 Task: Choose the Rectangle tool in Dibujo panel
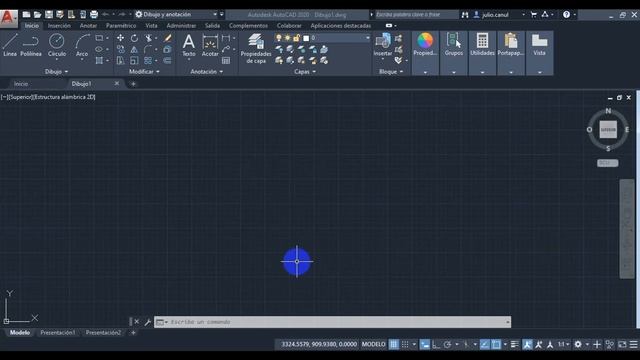click(99, 38)
